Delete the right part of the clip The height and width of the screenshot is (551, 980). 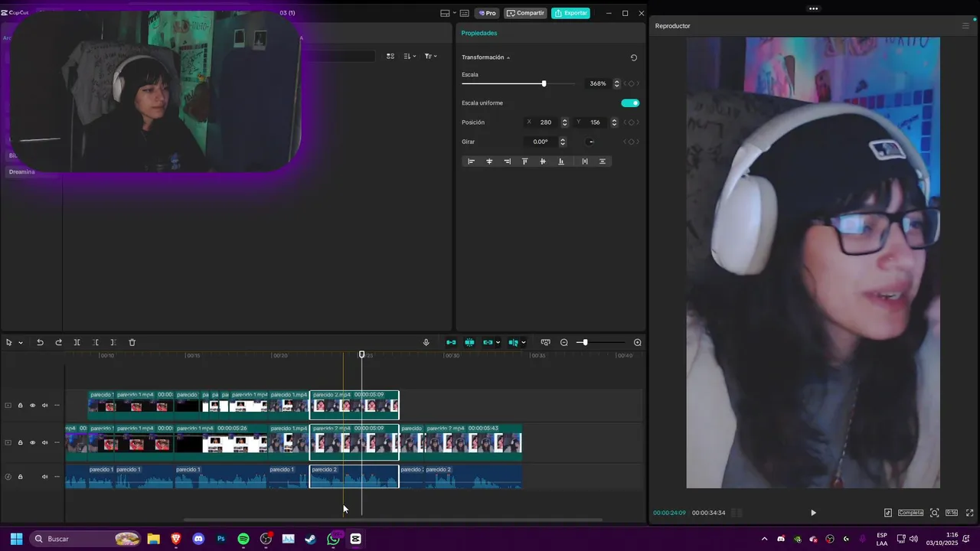113,342
